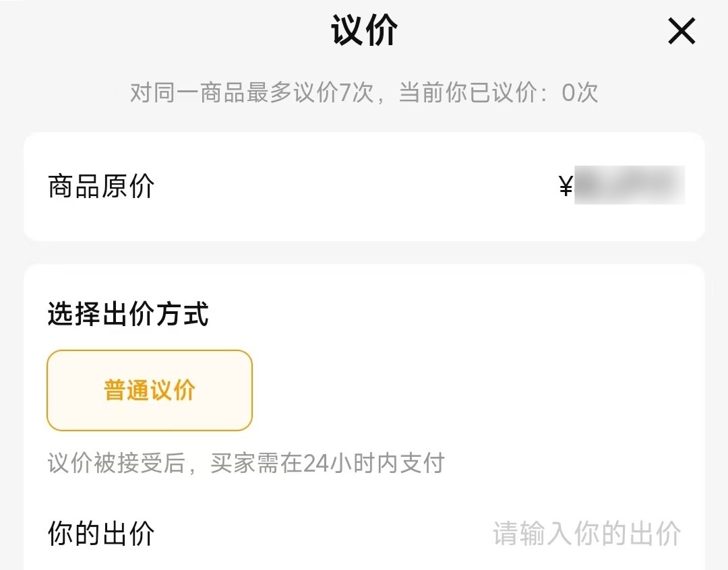Tap inside the original price card

coord(364,185)
